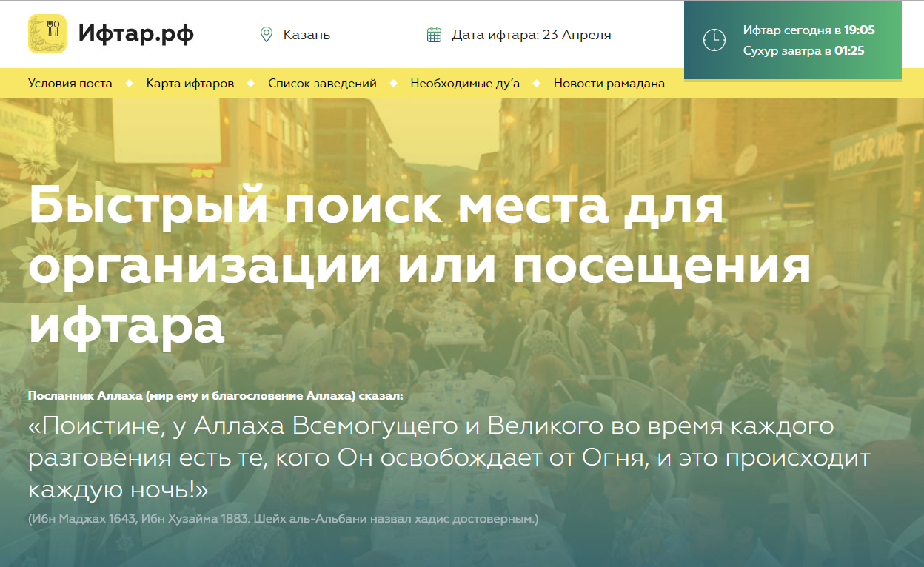Click the calendar icon next to iftar date
This screenshot has width=924, height=567.
(x=435, y=35)
